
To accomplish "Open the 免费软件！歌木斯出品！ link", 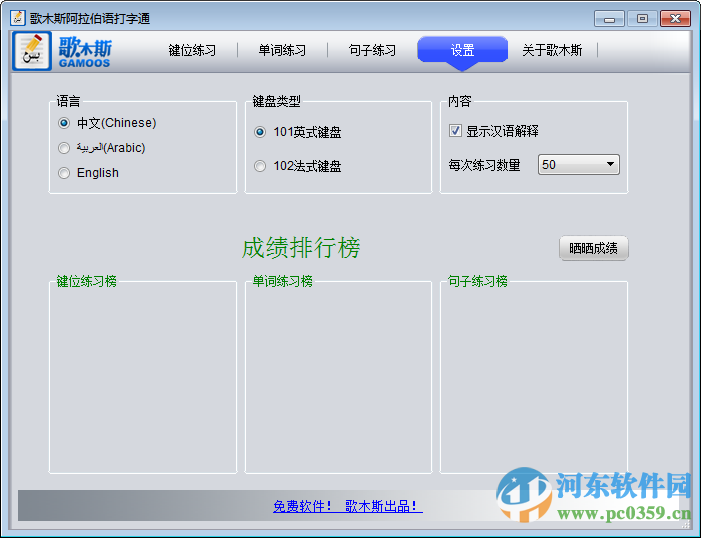I will [x=348, y=506].
